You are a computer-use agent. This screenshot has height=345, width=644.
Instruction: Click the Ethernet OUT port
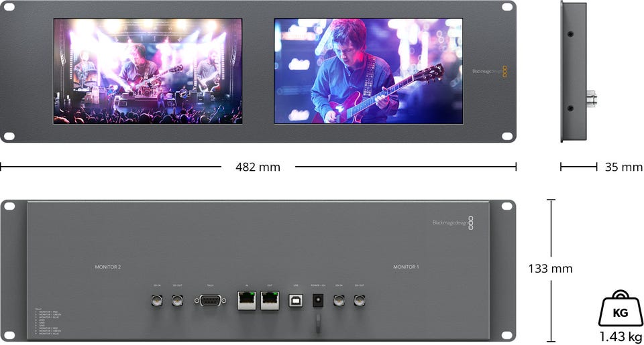[270, 300]
